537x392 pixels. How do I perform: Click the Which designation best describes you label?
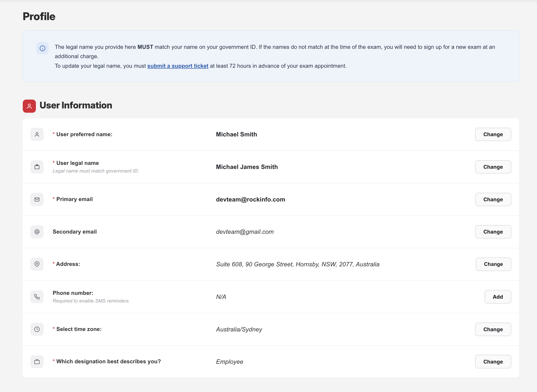[x=107, y=361]
